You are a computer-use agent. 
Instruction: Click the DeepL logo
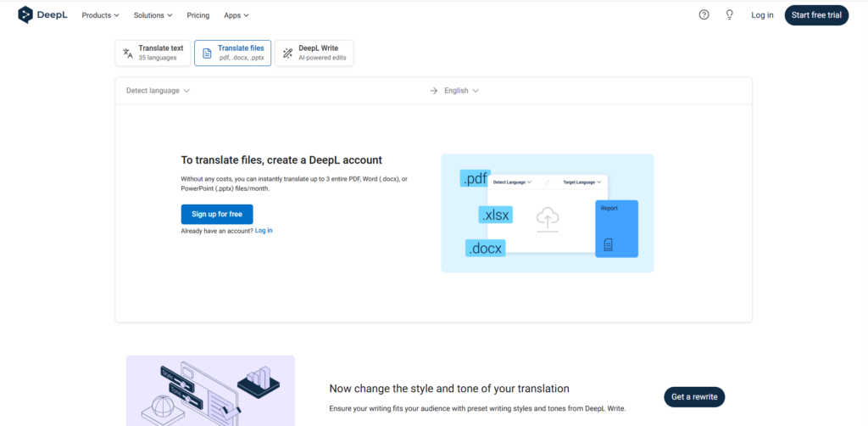tap(42, 15)
